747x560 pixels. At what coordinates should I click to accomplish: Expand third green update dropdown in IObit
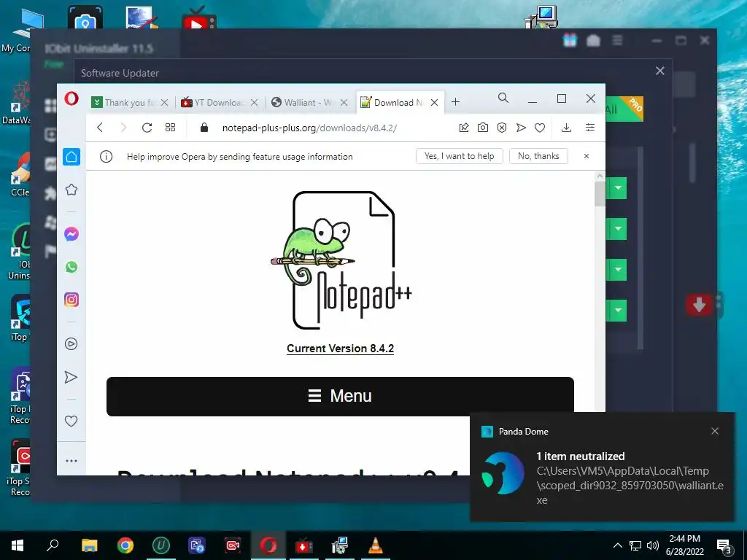pos(618,270)
